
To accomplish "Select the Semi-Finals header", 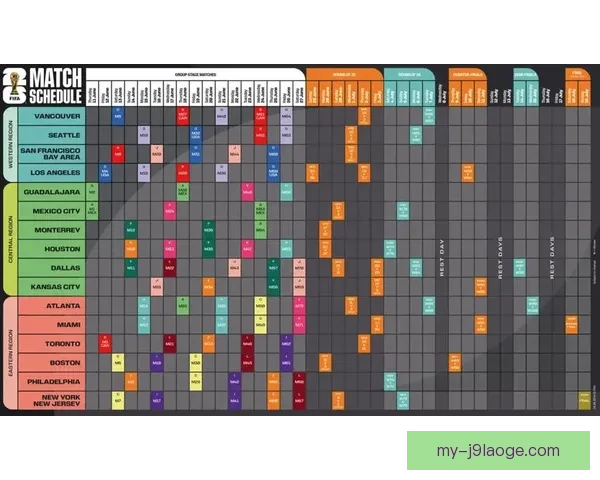I will pyautogui.click(x=526, y=74).
